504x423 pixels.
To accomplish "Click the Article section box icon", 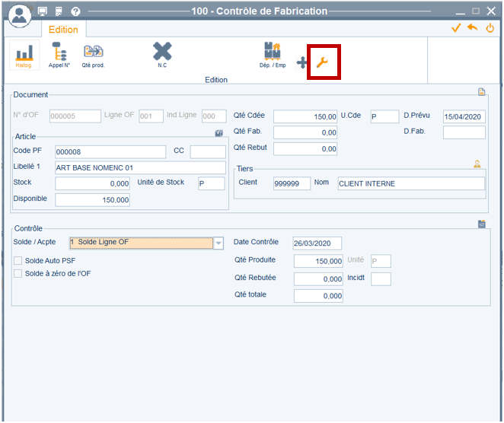I will (x=219, y=133).
